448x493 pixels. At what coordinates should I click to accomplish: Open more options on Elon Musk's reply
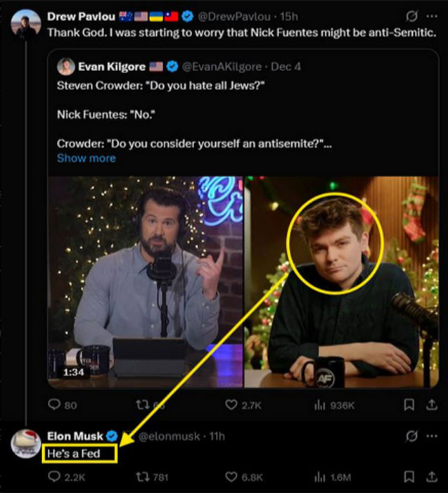(x=431, y=436)
